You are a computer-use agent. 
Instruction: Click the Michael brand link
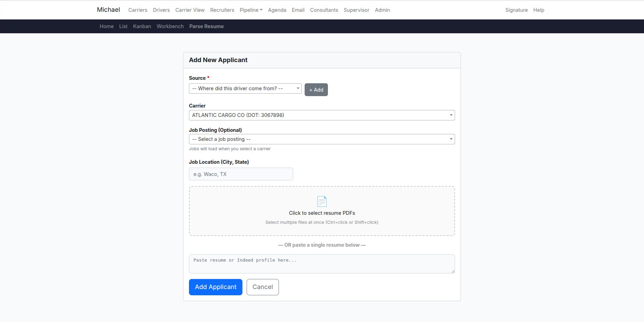click(x=108, y=10)
